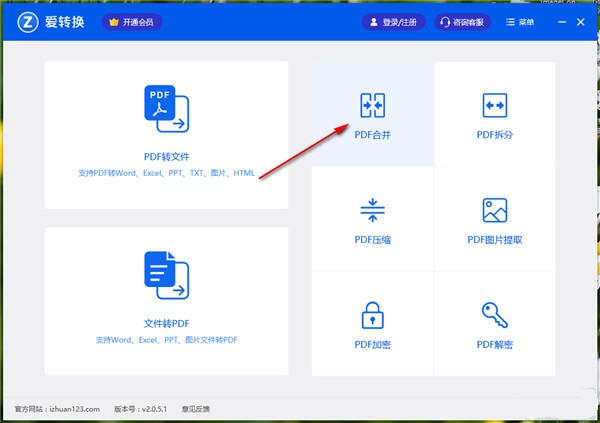
Task: Click the PDF加密 label
Action: [372, 345]
